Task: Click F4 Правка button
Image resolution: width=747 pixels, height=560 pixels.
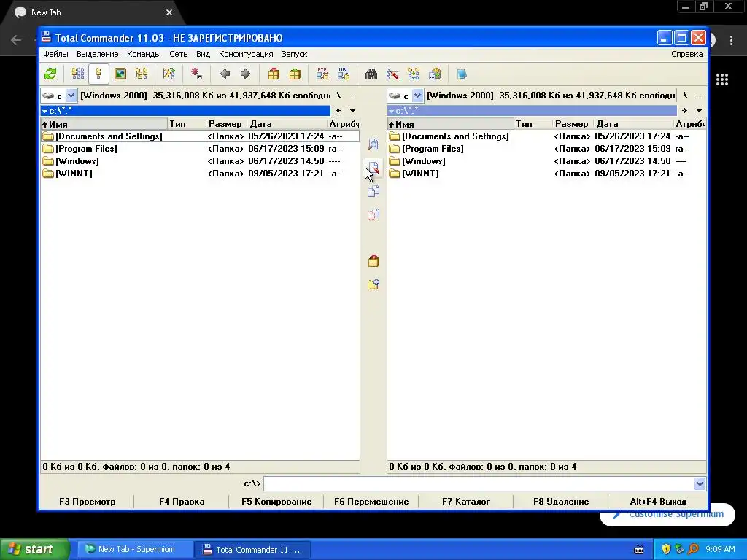Action: [182, 502]
